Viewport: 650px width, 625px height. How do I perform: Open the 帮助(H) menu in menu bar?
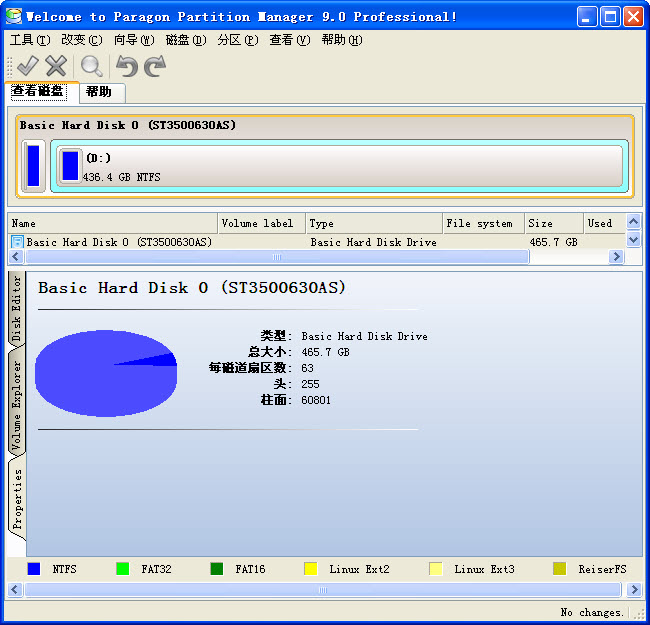(x=342, y=40)
